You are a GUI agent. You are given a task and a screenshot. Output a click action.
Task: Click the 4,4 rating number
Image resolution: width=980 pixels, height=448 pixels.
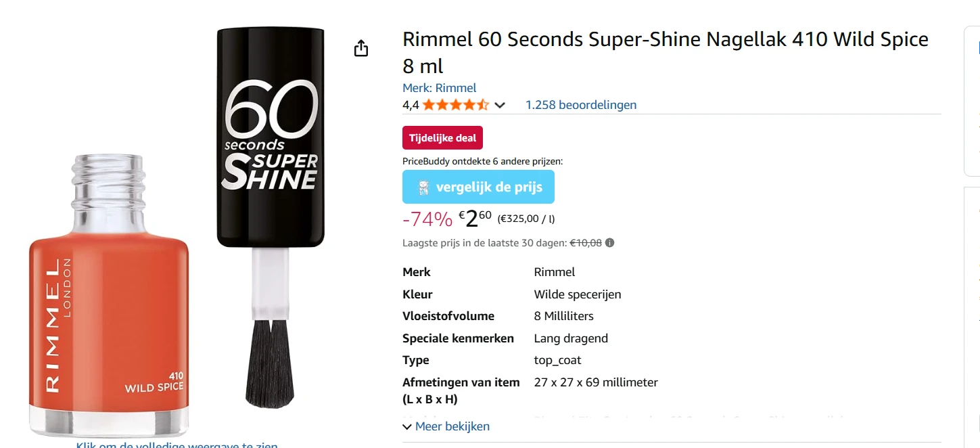pyautogui.click(x=411, y=105)
